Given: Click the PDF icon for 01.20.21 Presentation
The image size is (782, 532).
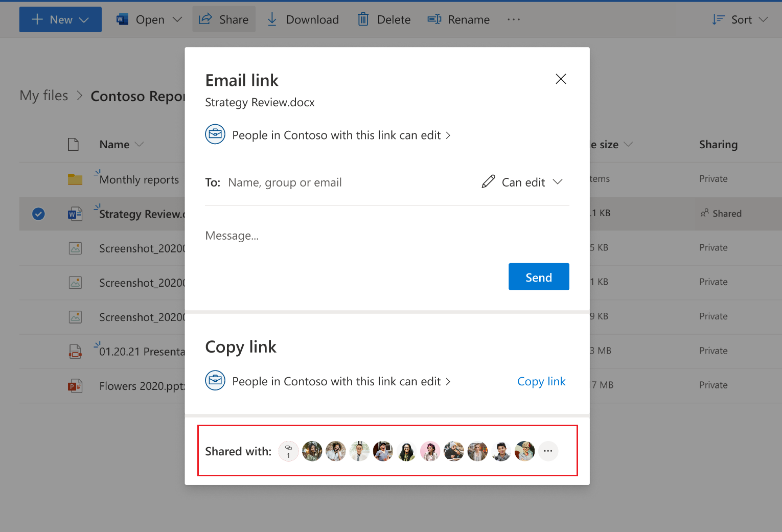Looking at the screenshot, I should coord(75,351).
